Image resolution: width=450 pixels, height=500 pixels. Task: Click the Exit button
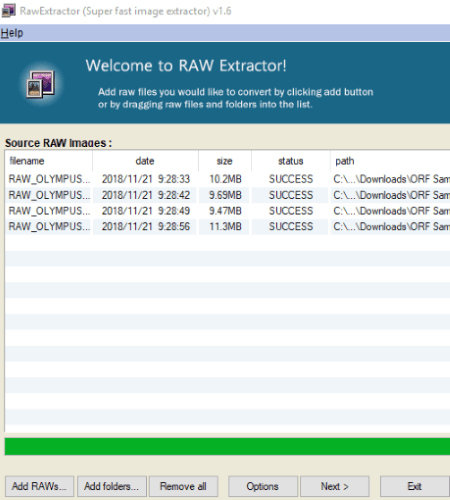point(415,486)
